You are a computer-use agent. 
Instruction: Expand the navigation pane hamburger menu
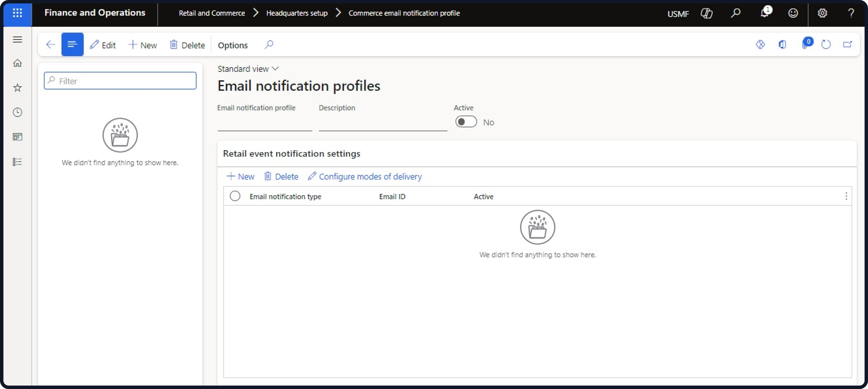coord(18,39)
